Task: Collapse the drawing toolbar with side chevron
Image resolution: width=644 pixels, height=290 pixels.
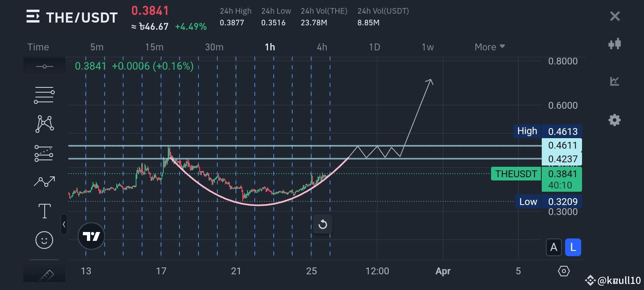Action: click(64, 224)
